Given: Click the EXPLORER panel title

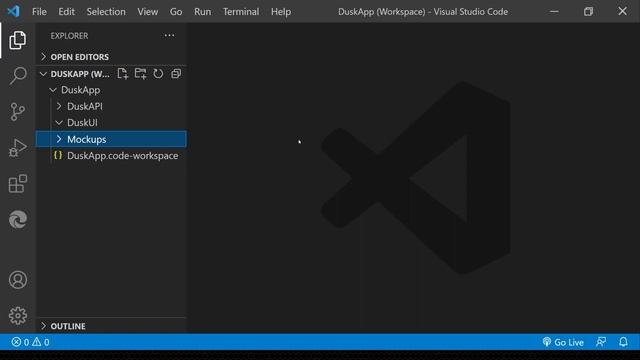Looking at the screenshot, I should point(69,36).
